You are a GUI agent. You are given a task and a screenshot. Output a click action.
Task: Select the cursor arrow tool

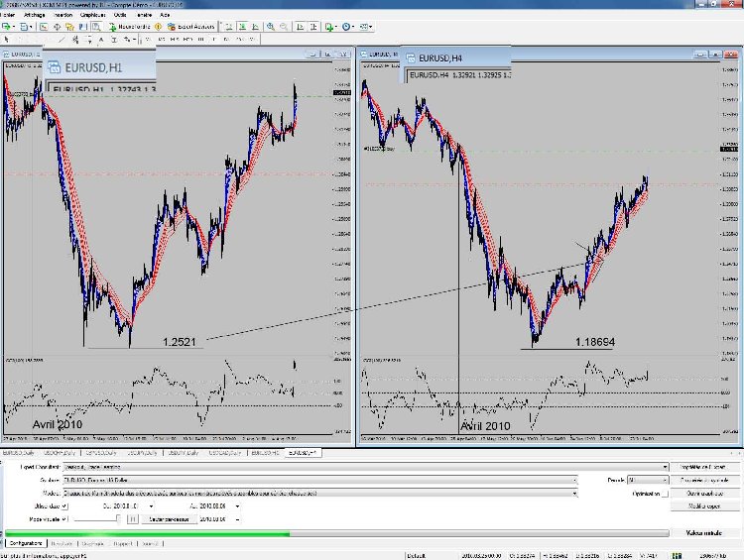7,40
